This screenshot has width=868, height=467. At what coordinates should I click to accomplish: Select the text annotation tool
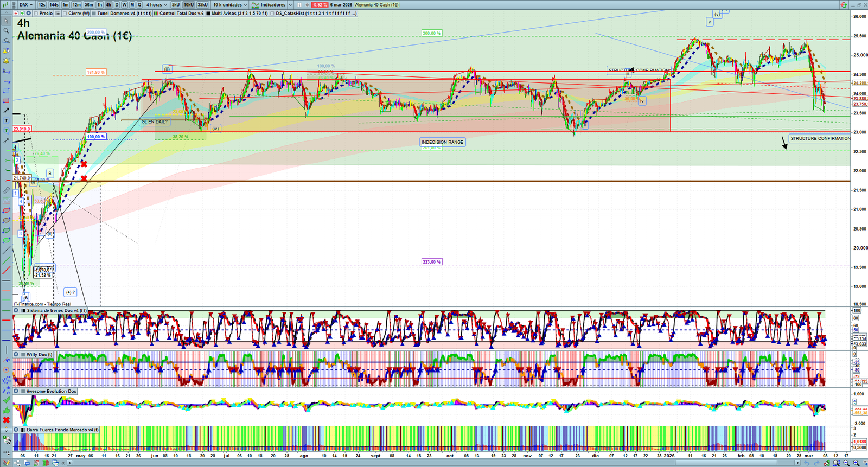pyautogui.click(x=7, y=120)
